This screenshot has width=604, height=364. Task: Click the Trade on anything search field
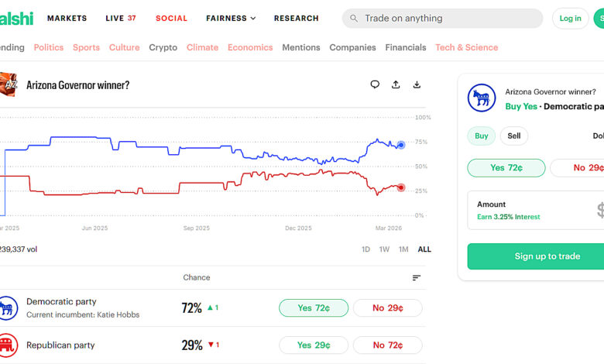click(443, 18)
